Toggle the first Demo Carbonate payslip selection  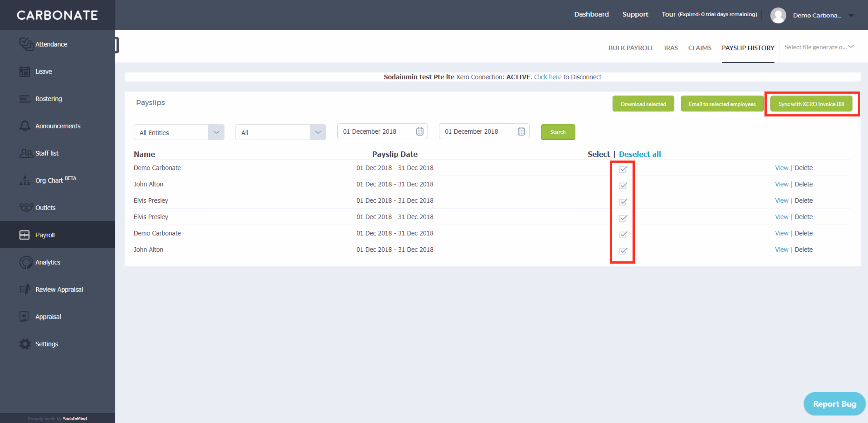click(622, 169)
